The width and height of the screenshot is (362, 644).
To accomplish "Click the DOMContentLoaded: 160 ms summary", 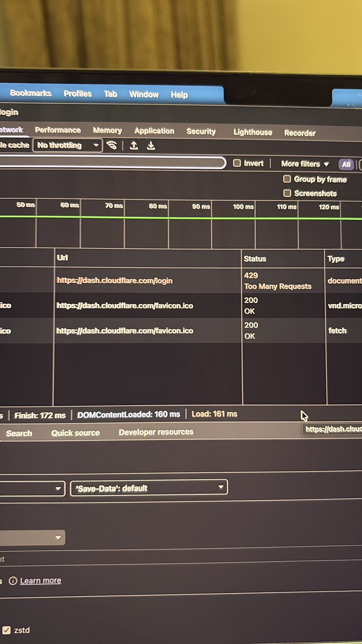I will 129,414.
